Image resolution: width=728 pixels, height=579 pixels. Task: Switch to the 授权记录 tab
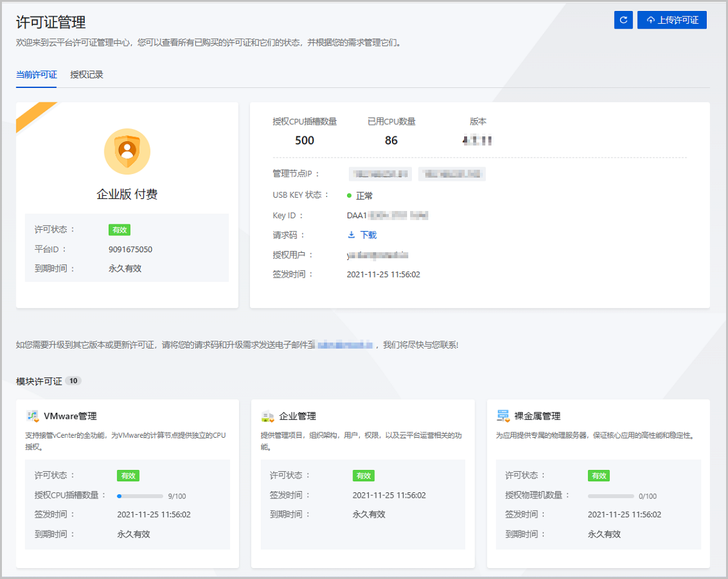tap(87, 75)
